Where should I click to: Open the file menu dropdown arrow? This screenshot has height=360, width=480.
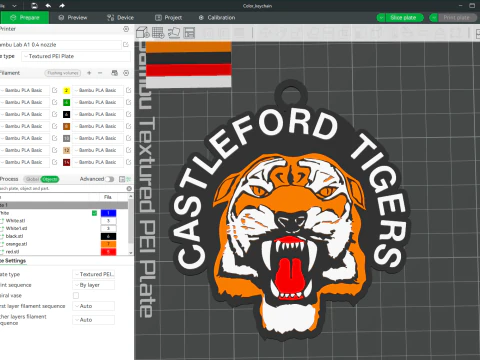click(x=14, y=6)
